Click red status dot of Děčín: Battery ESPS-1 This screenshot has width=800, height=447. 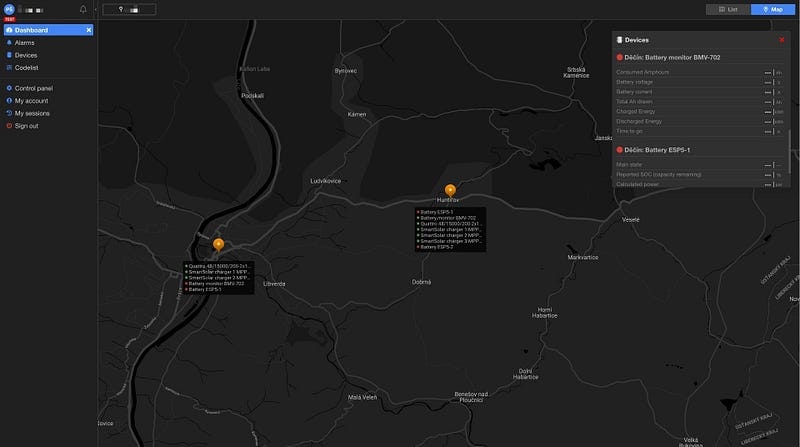coord(619,150)
